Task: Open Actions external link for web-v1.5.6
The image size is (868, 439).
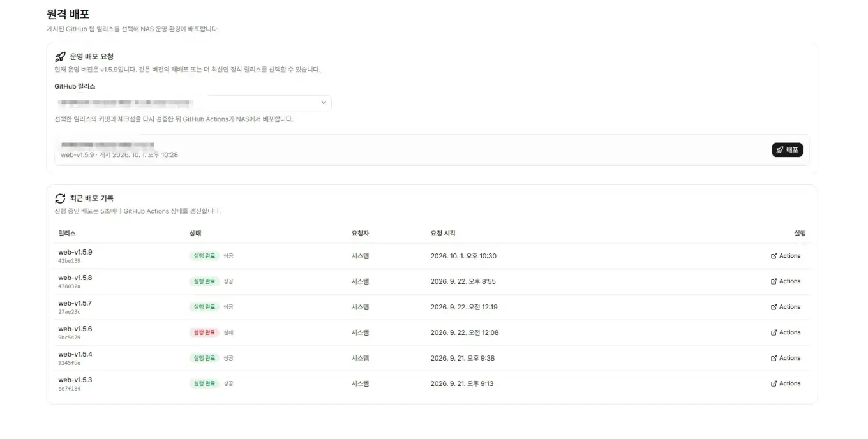Action: coord(786,332)
